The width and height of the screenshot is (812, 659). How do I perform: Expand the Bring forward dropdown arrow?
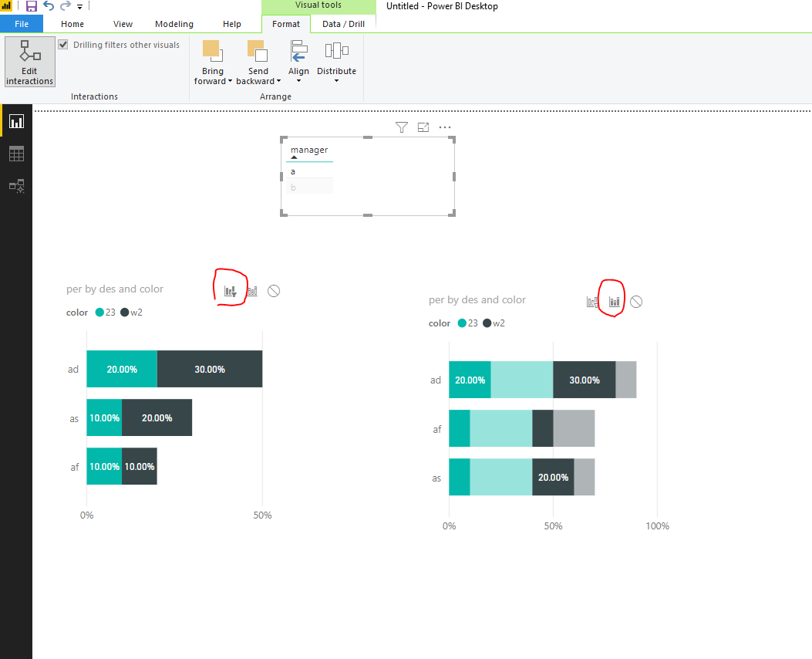[x=230, y=81]
